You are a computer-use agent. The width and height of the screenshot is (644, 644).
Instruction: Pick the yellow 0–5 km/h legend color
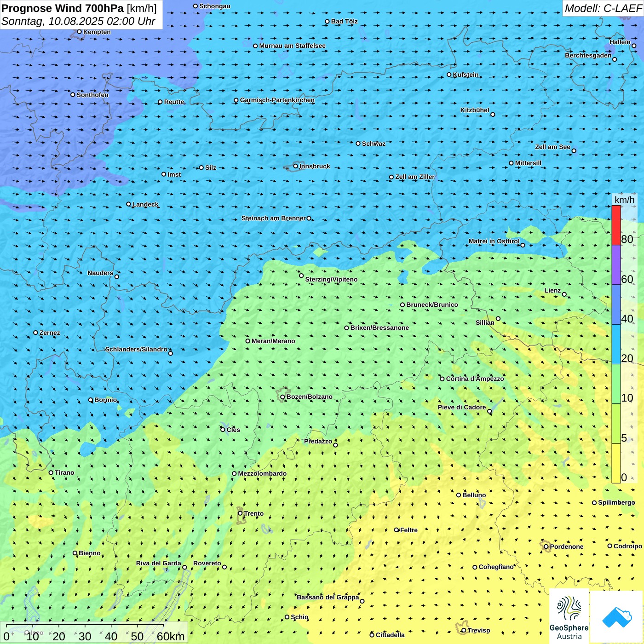pos(616,463)
